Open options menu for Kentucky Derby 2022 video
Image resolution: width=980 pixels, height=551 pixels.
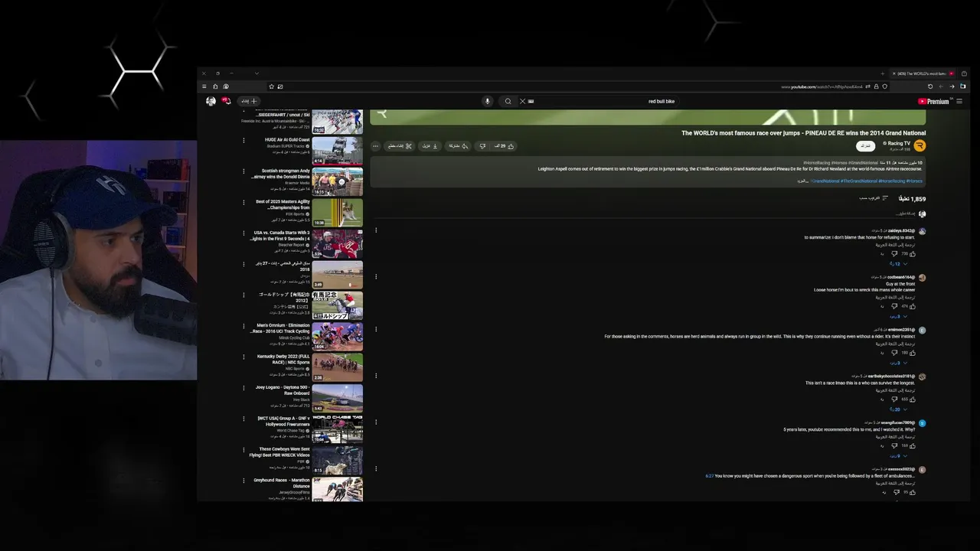click(x=243, y=357)
